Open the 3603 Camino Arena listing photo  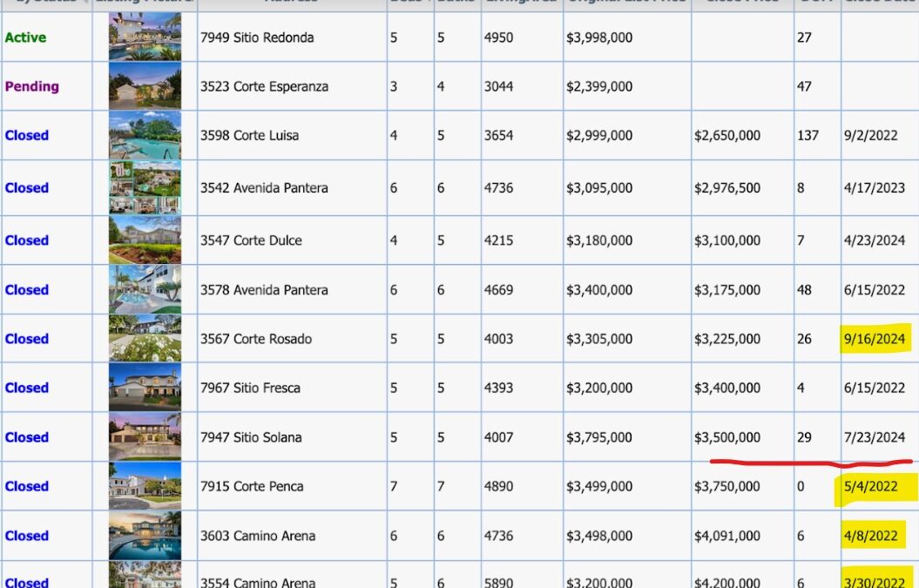(145, 535)
